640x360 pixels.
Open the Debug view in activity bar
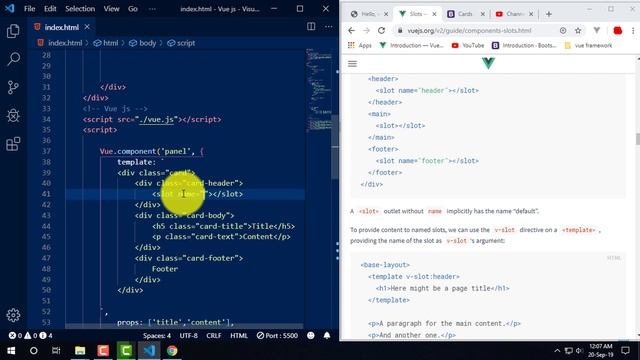pos(13,116)
